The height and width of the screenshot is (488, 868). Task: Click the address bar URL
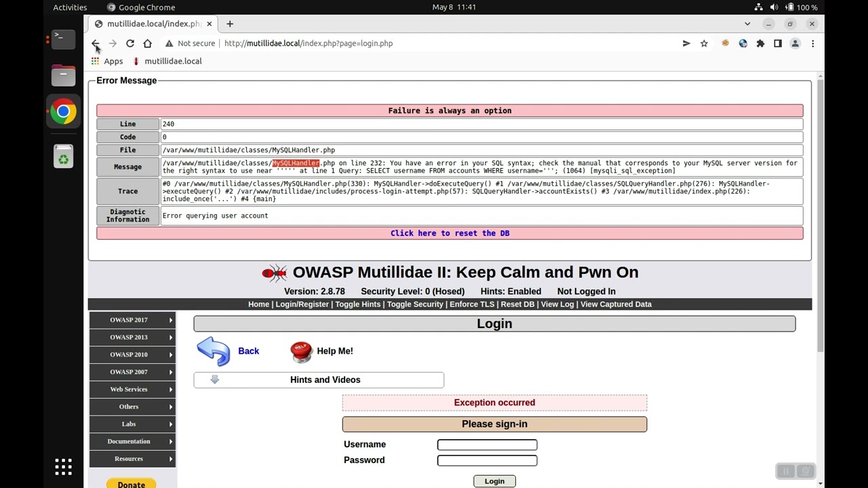[x=309, y=43]
